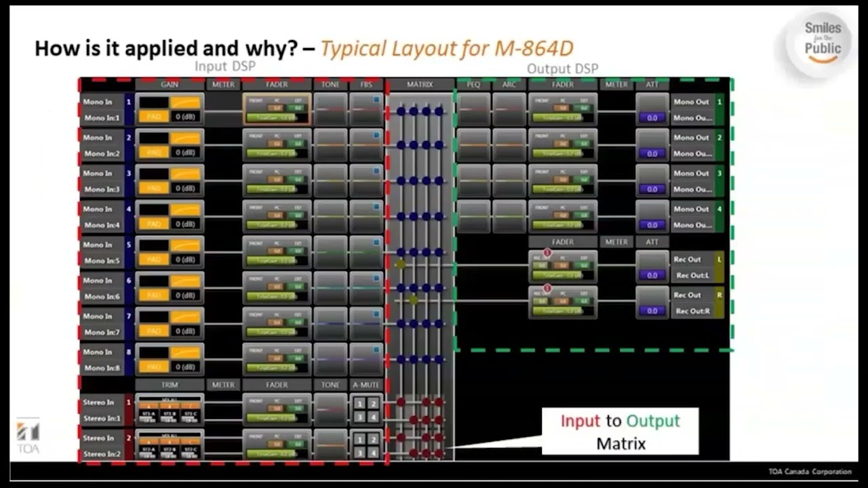Open the Rec Out R fader block
Image resolution: width=868 pixels, height=488 pixels.
pos(563,302)
